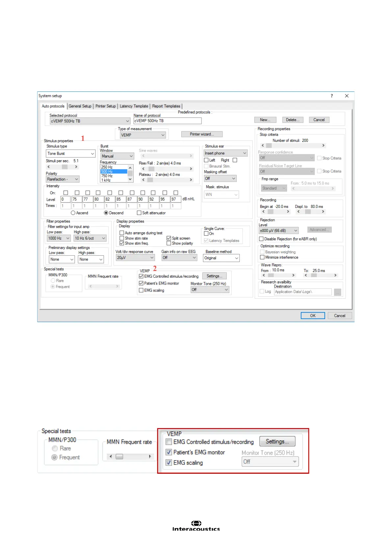Open the Low pass 1000 Hz dropdown
This screenshot has height=554, width=392.
click(59, 238)
